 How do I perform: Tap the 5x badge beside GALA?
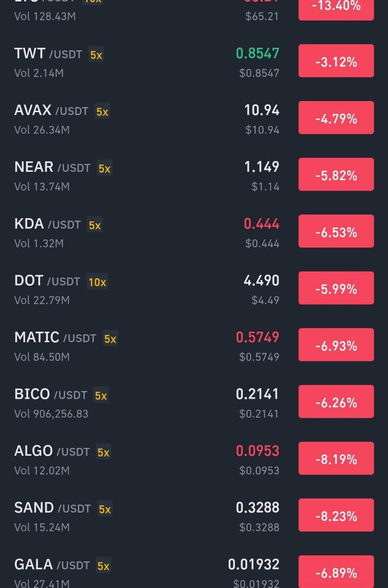point(103,566)
